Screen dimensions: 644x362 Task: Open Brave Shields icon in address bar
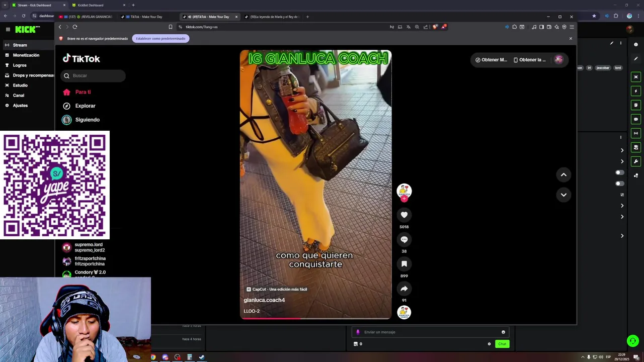(x=435, y=27)
